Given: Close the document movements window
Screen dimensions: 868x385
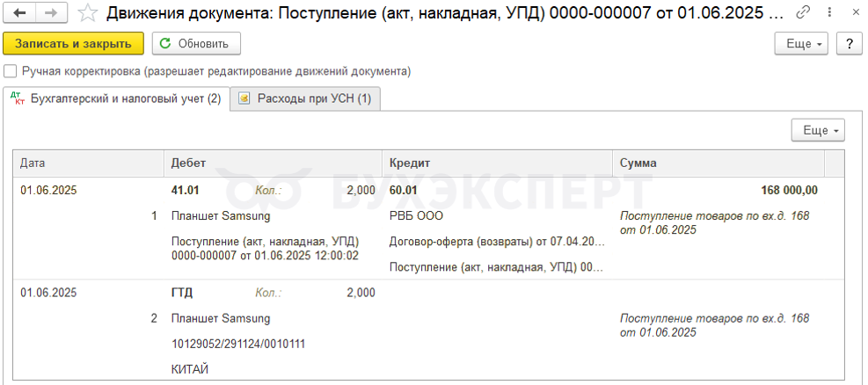Looking at the screenshot, I should pyautogui.click(x=856, y=12).
